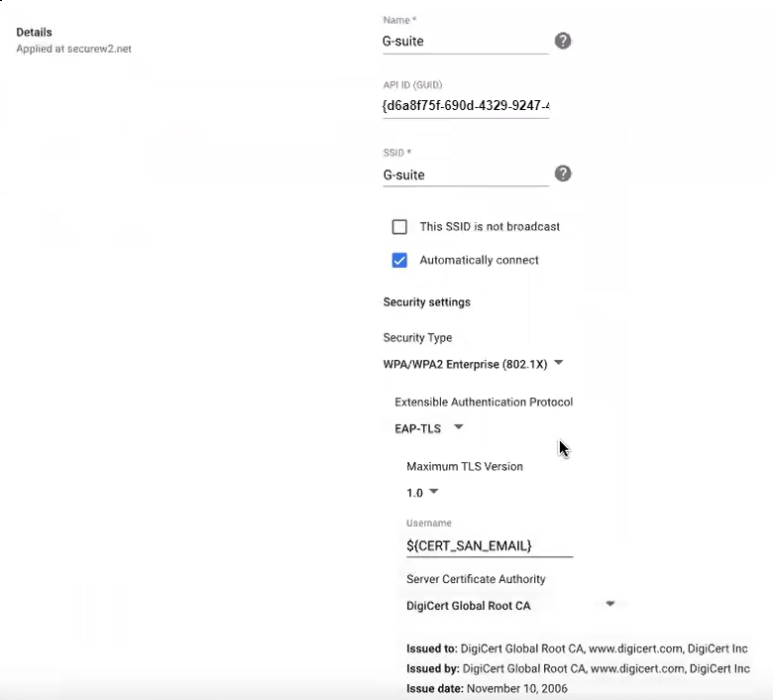Click the 'Issue date: November 10, 2006' line
Image resolution: width=773 pixels, height=700 pixels.
487,688
